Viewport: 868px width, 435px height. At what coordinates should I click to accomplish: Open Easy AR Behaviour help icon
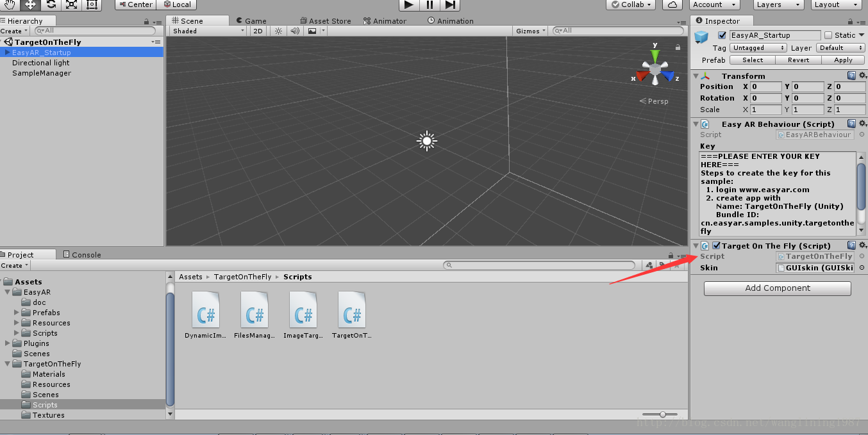point(851,124)
